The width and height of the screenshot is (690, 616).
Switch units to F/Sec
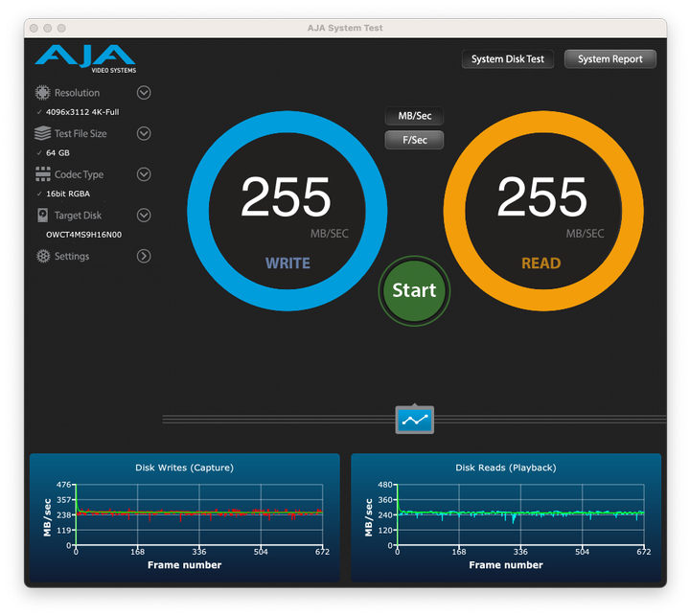pos(414,140)
